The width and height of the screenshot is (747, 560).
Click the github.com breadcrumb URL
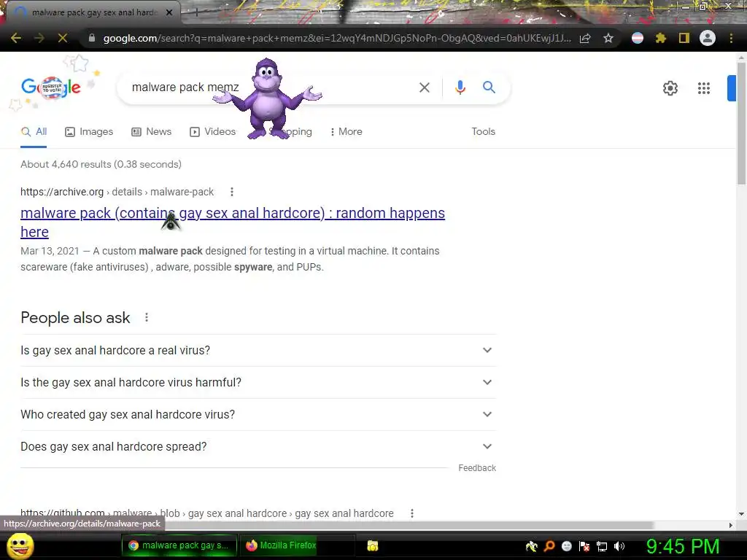click(206, 513)
